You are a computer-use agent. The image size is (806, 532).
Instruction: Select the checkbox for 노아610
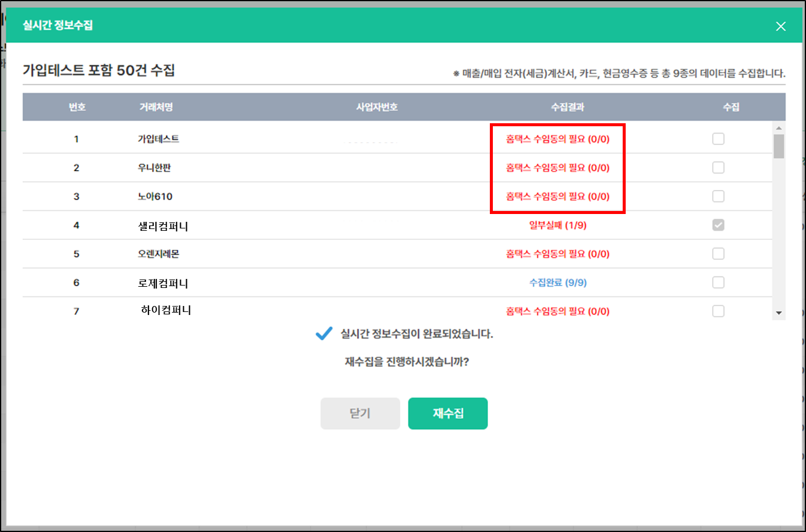click(718, 197)
